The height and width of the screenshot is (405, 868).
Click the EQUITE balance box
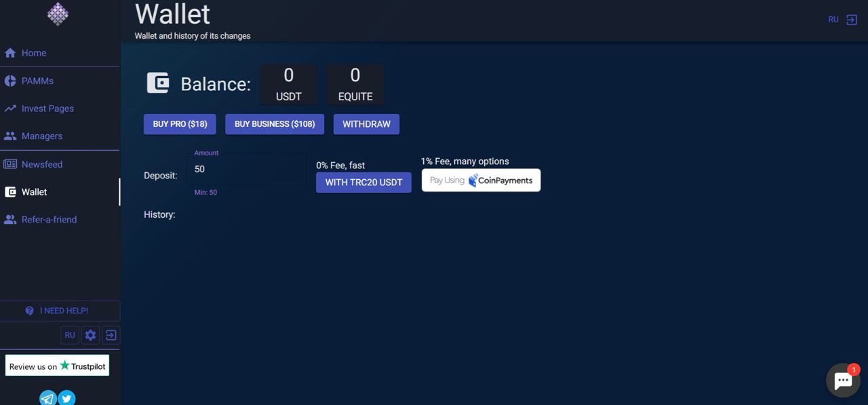(355, 85)
